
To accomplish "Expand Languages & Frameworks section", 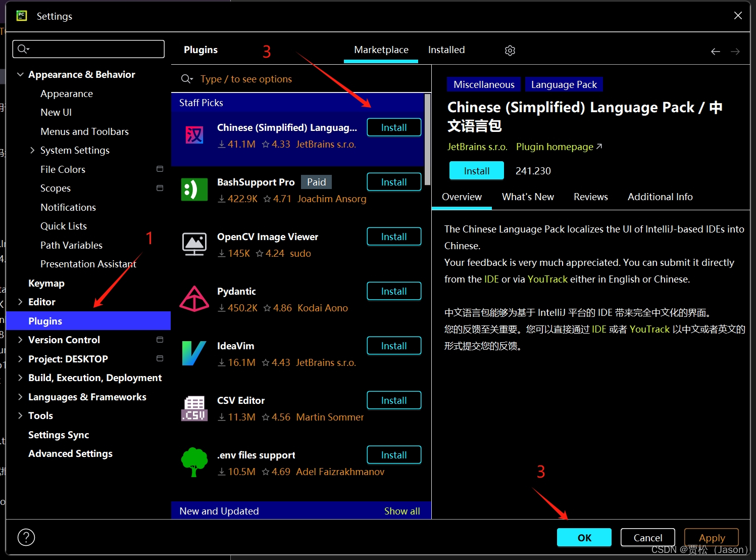I will click(20, 397).
